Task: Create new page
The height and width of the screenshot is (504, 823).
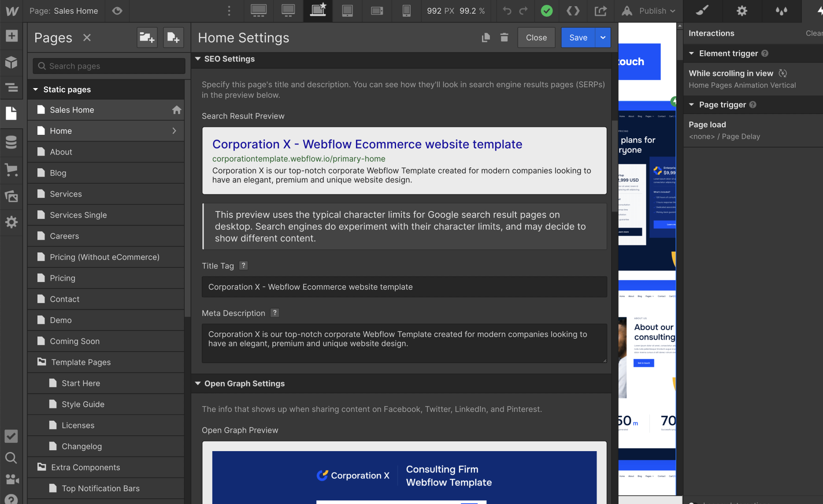Action: coord(173,38)
